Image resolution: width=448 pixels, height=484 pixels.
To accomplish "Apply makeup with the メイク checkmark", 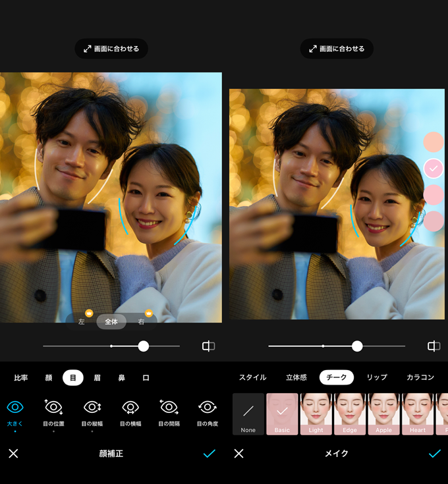I will pos(435,454).
